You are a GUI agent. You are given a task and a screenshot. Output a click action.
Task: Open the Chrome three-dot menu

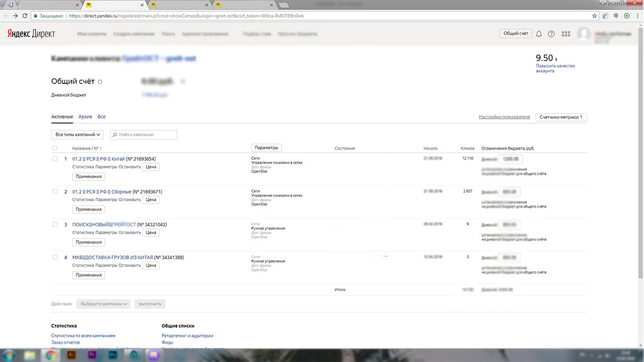point(637,16)
